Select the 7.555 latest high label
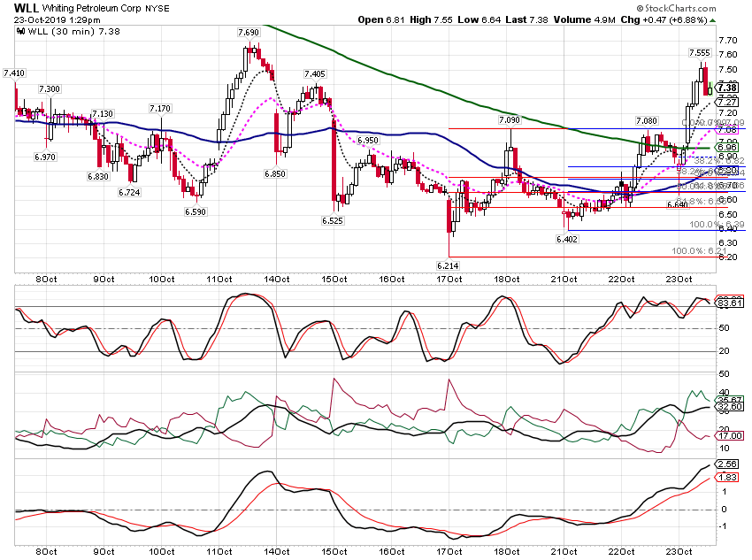The image size is (752, 560). click(700, 53)
